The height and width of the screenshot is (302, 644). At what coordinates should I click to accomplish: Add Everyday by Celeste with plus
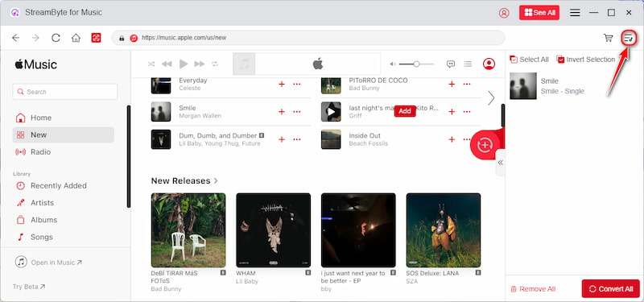click(x=282, y=85)
